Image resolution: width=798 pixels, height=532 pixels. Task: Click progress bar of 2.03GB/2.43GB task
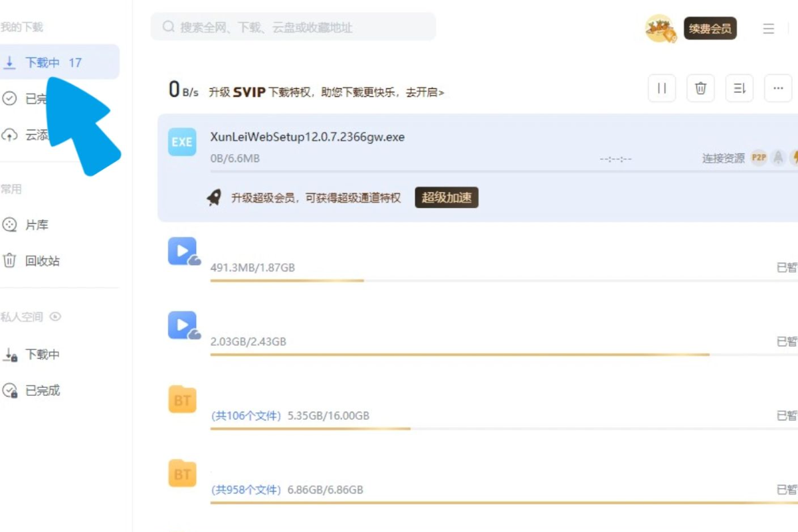pos(504,354)
